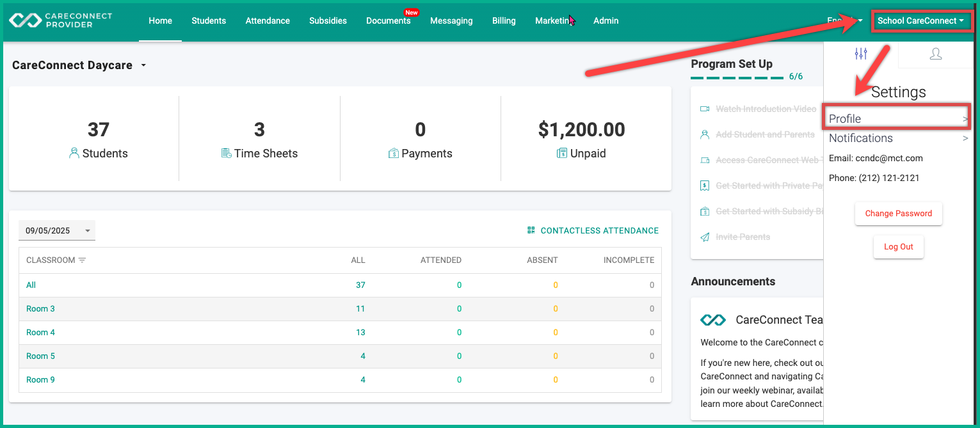Open the Documents menu marked New
Viewport: 980px width, 428px height.
[x=389, y=20]
